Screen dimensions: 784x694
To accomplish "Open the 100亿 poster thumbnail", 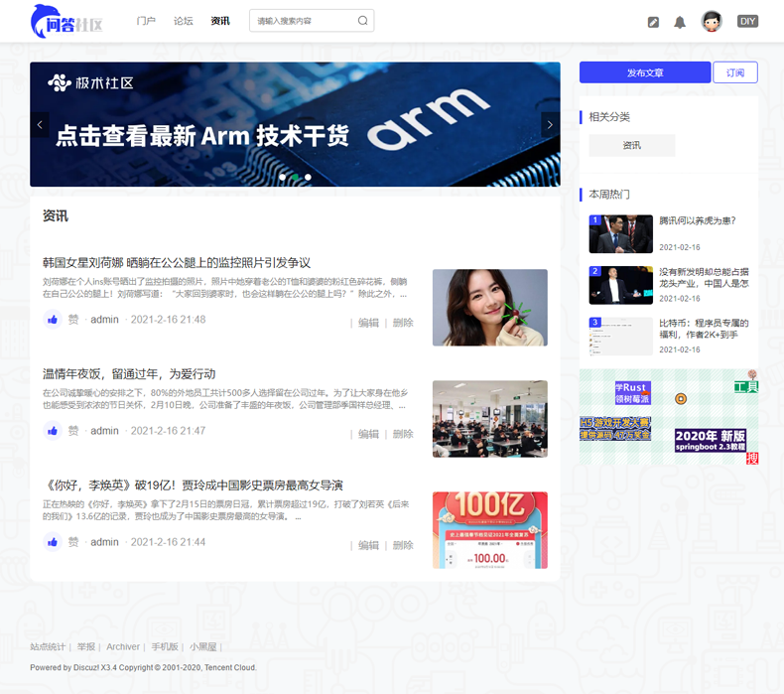I will pos(490,530).
